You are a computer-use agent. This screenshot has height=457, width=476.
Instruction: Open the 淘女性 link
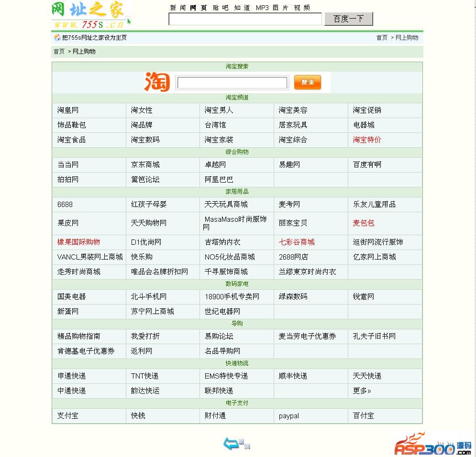click(x=142, y=110)
